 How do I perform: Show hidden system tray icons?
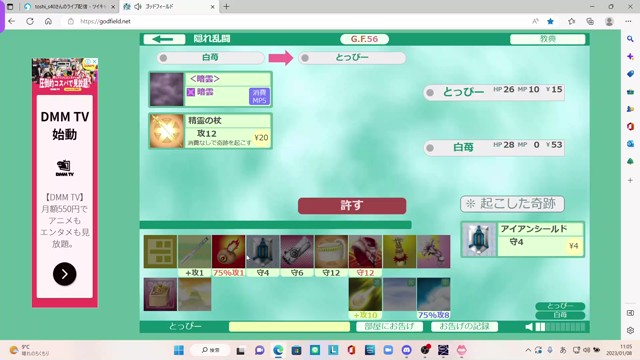528,350
